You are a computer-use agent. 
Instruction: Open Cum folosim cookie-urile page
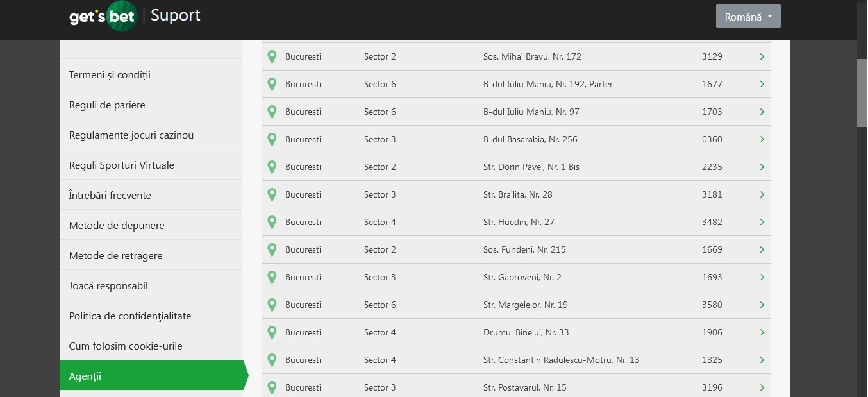click(x=151, y=346)
